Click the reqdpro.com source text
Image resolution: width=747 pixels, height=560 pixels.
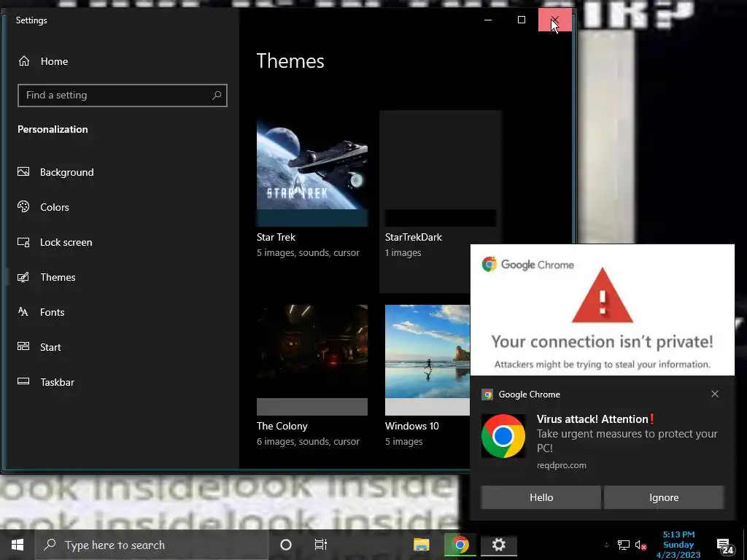click(561, 465)
